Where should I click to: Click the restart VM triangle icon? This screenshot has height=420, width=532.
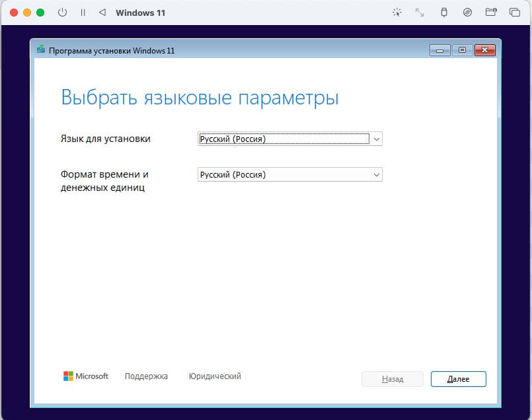coord(102,13)
